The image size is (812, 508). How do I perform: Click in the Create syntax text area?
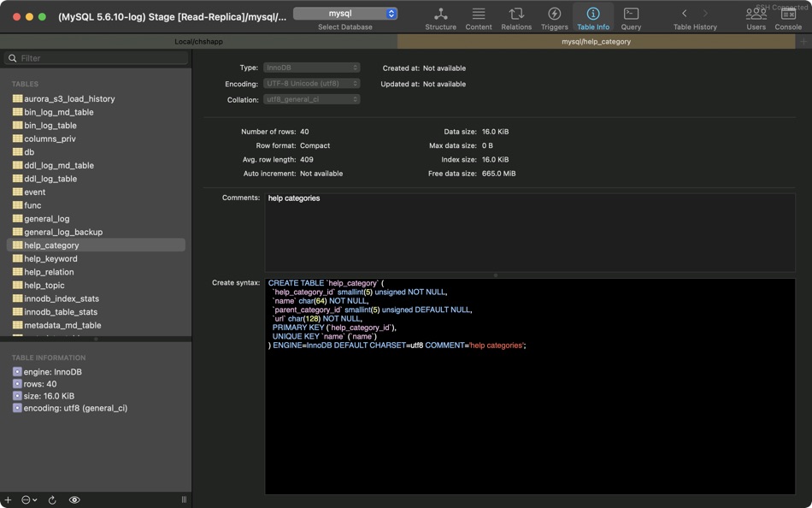pos(530,387)
